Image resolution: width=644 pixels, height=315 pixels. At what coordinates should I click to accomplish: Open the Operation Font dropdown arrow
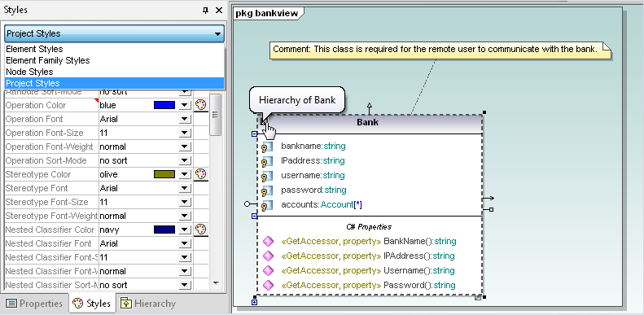pyautogui.click(x=186, y=119)
